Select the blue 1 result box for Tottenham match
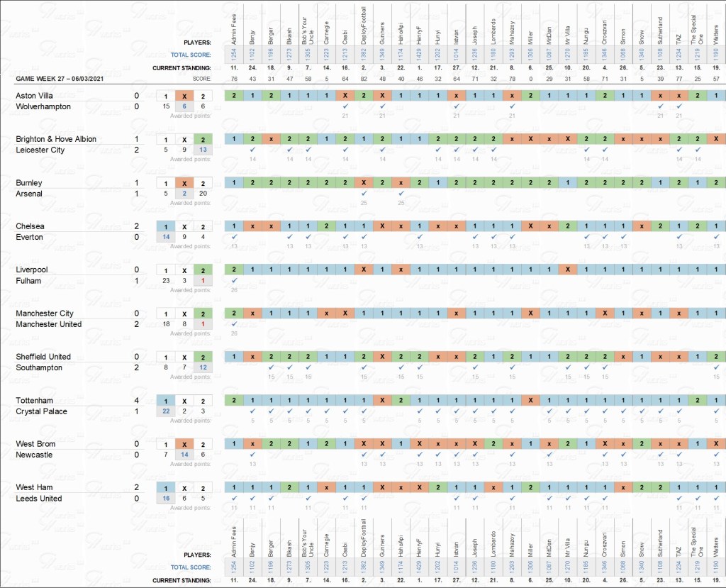 pos(165,401)
